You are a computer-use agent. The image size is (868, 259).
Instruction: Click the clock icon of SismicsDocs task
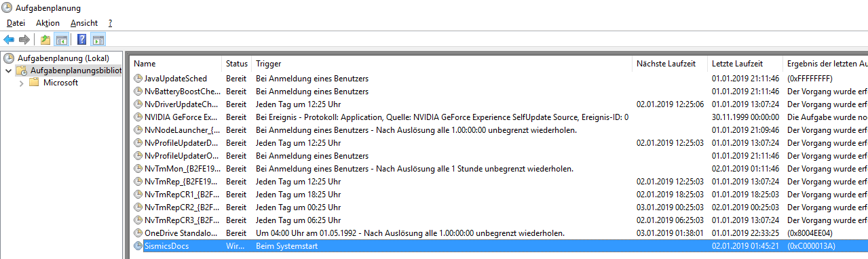pyautogui.click(x=138, y=246)
